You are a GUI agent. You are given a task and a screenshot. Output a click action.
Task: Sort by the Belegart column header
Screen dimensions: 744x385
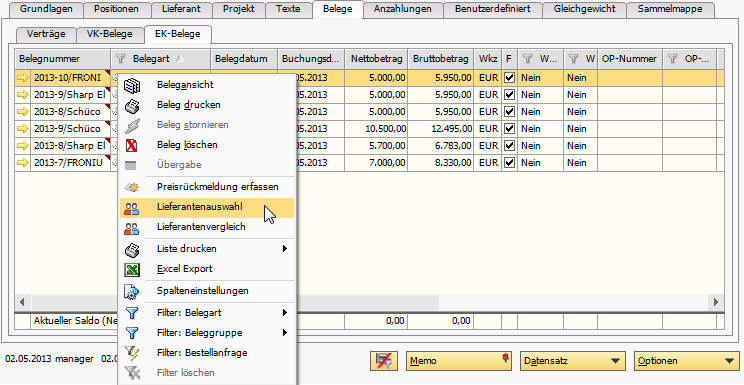tap(160, 59)
